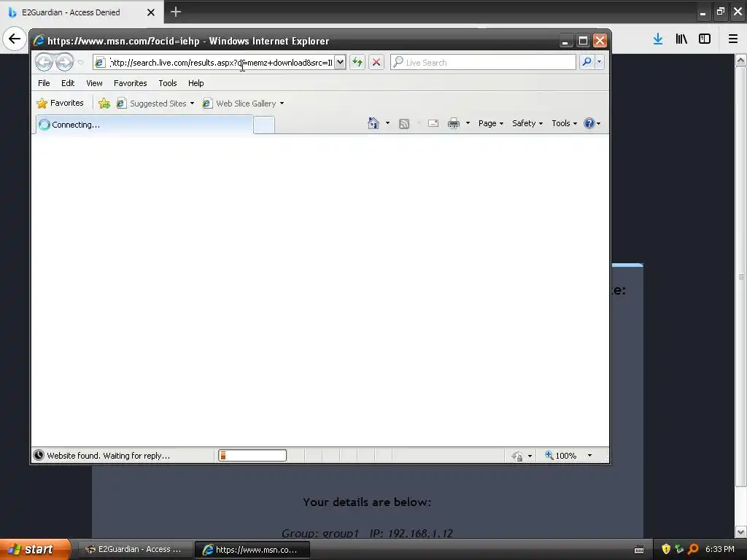
Task: Click the Home icon in command bar
Action: point(373,123)
